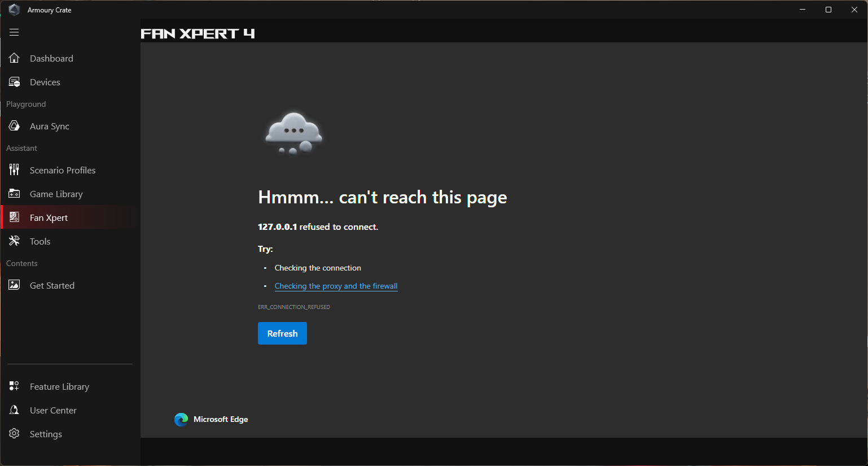Viewport: 868px width, 466px height.
Task: Select the Fan Xpert wrench icon
Action: (x=14, y=217)
